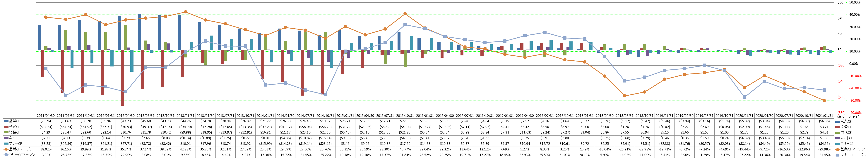The image size is (868, 158).
Task: Click the ($70.93) 投資CF cell
Action: tap(126, 127)
